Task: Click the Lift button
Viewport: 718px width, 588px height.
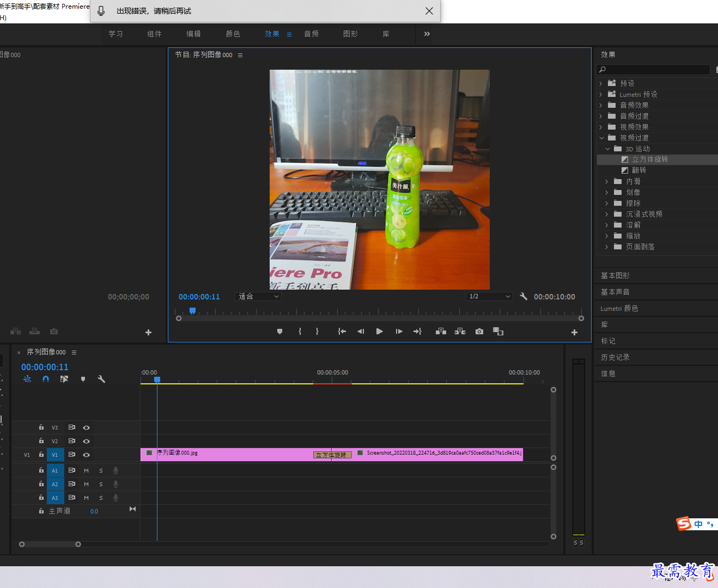Action: pyautogui.click(x=441, y=332)
